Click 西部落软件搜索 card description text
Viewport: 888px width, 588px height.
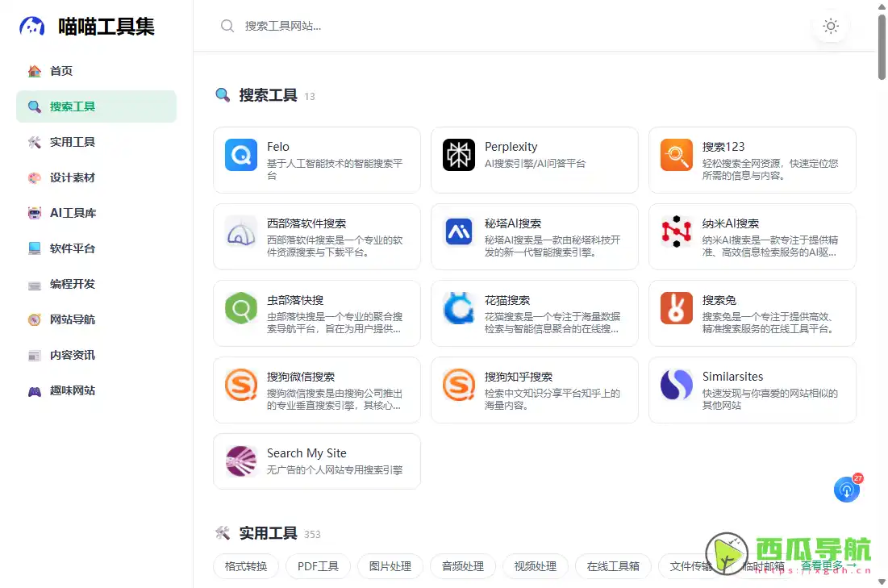(x=335, y=246)
